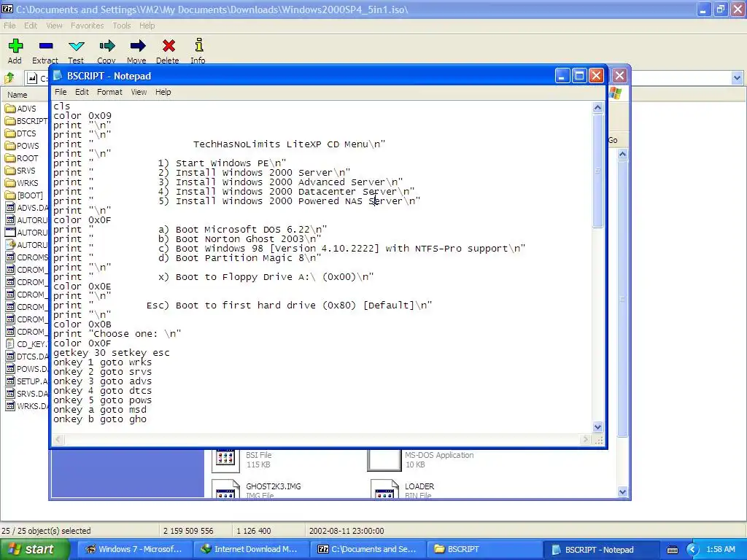Click the 'onkey b goto gho' line
Screen dimensions: 747x560
100,419
